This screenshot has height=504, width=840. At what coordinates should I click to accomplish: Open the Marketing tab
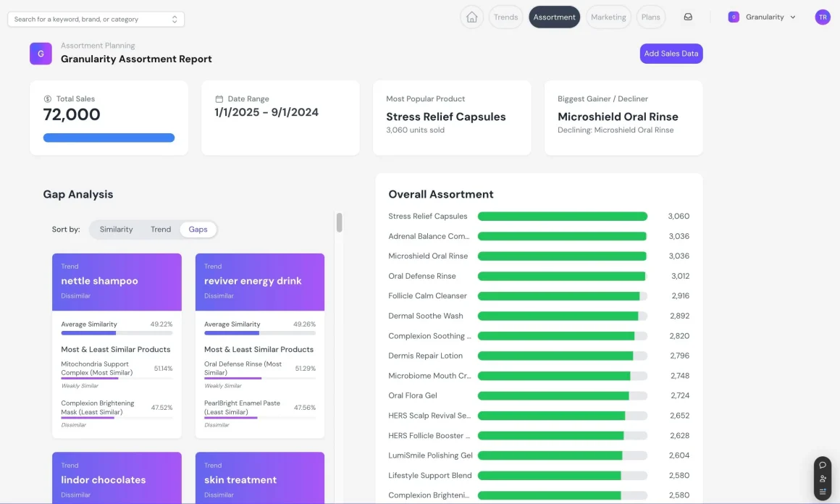coord(608,17)
